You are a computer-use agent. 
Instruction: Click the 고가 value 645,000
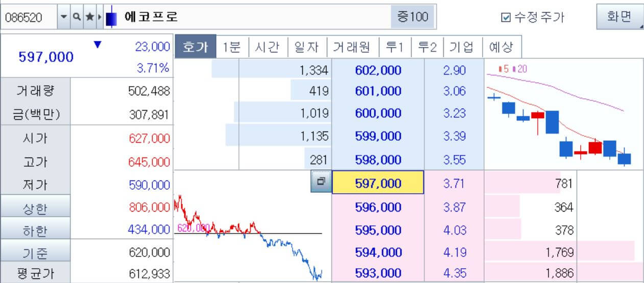[x=149, y=162]
